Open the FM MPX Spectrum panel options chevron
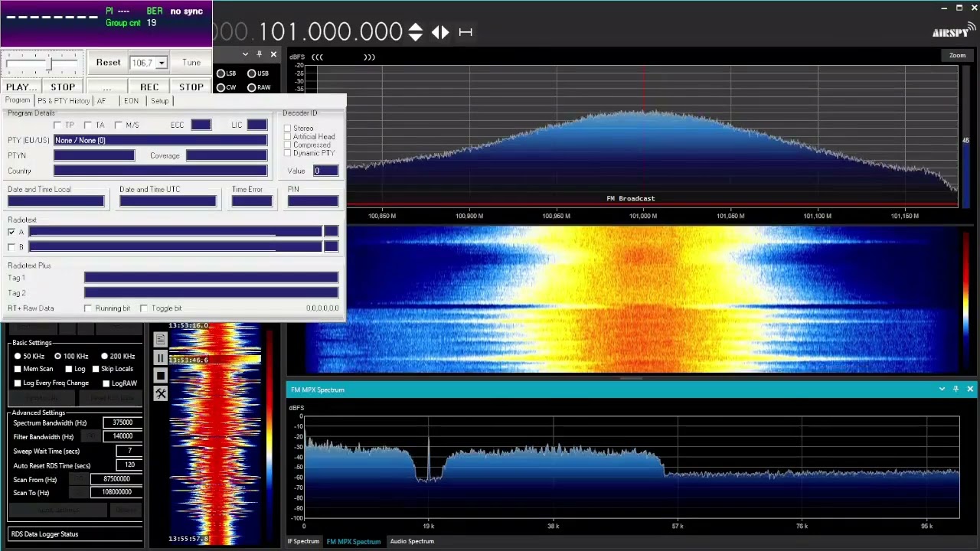Screen dimensions: 980x551 coord(942,390)
